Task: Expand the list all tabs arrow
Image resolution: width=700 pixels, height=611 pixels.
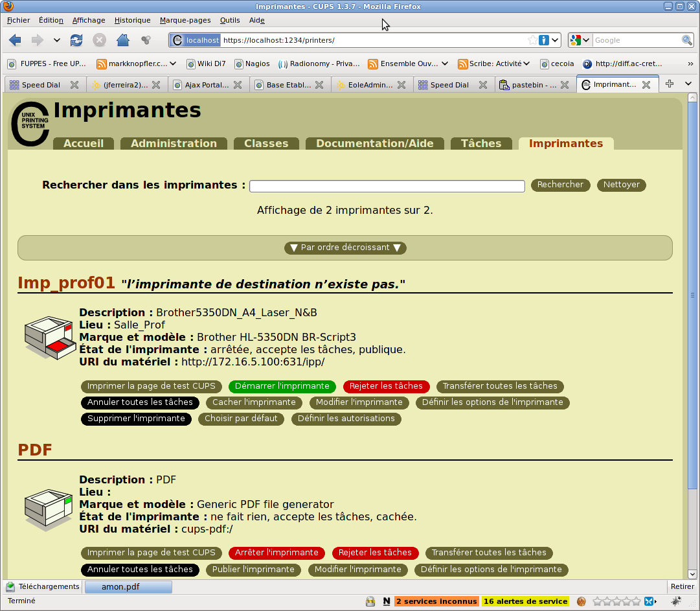Action: point(688,84)
